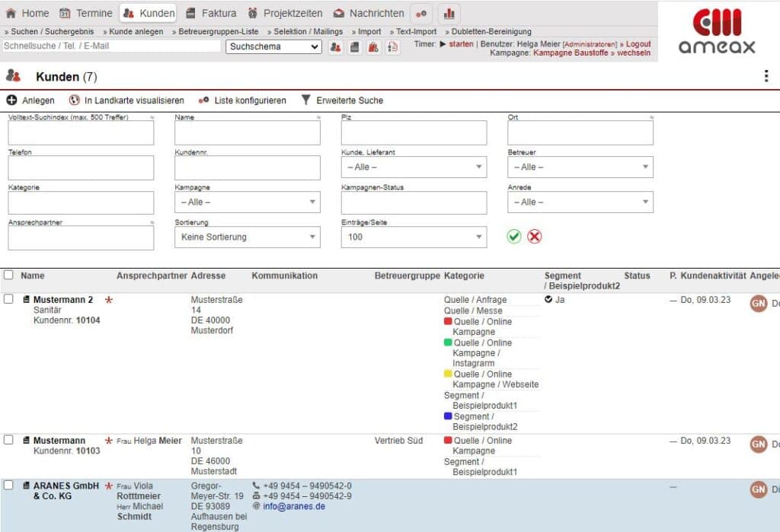Click the red X icon to reset filters
Viewport: 780px width, 532px height.
534,236
